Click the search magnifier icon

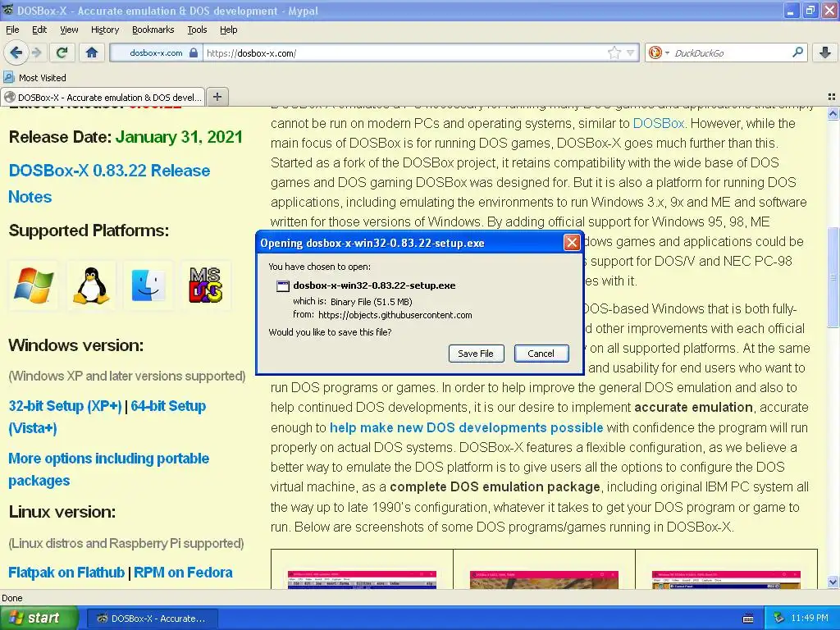point(797,52)
